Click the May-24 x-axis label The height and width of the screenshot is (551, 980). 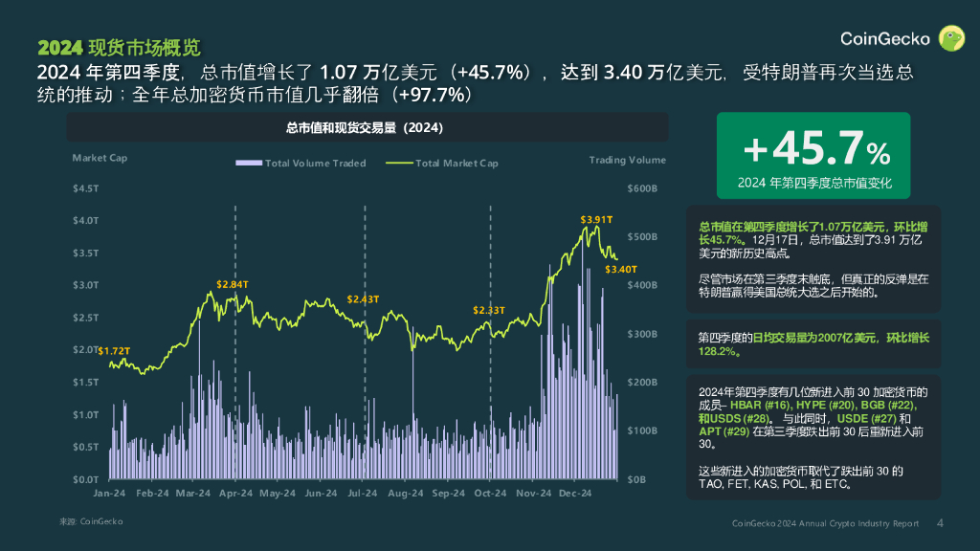tap(278, 493)
